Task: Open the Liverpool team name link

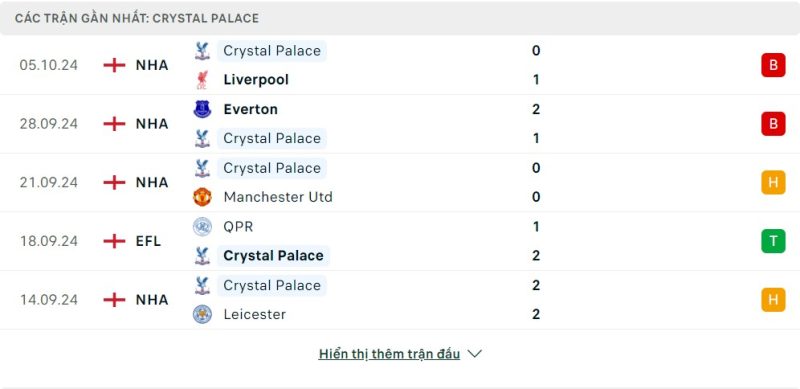Action: [x=256, y=80]
